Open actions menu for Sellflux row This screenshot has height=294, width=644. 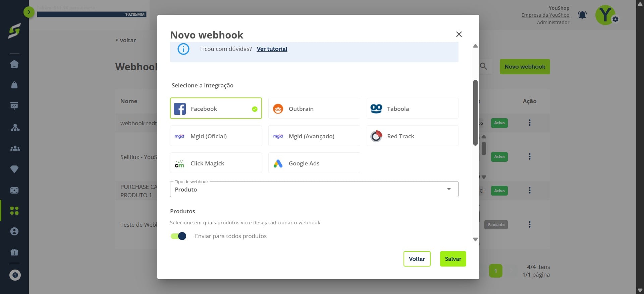[530, 156]
